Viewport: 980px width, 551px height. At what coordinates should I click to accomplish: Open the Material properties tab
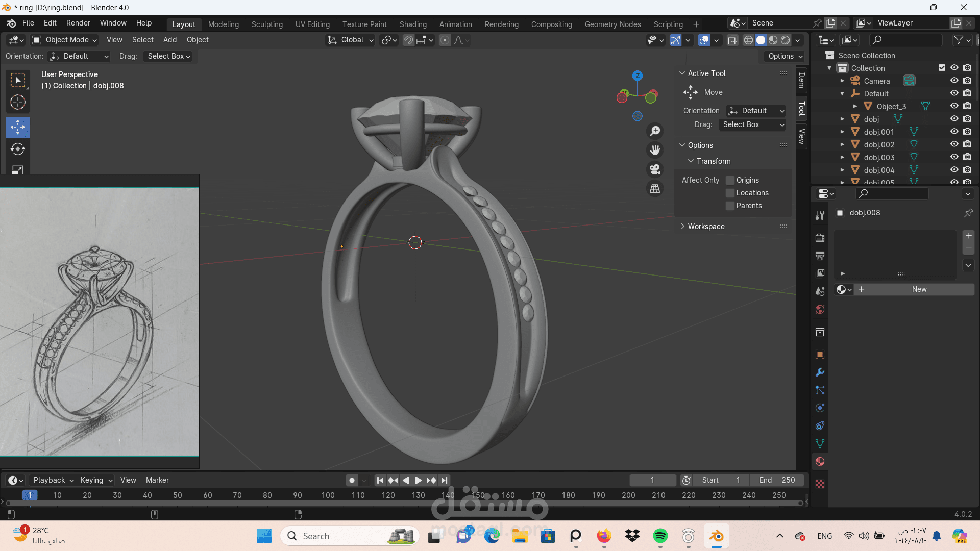[x=820, y=462]
